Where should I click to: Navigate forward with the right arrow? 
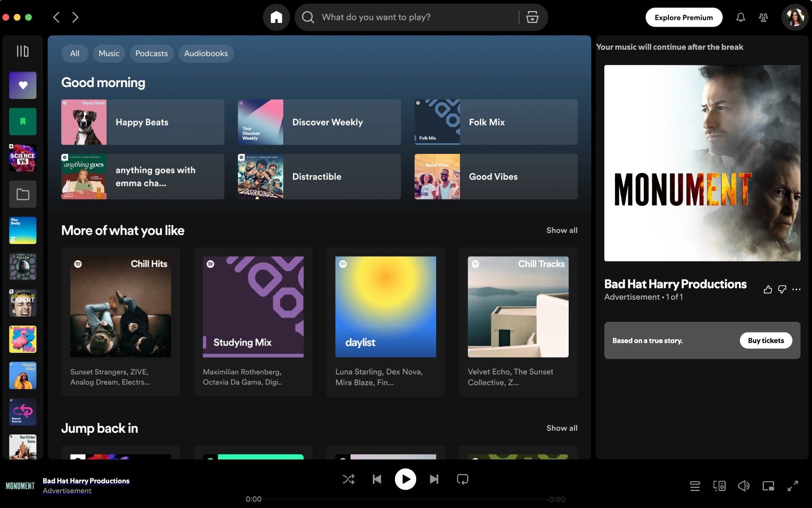click(75, 17)
